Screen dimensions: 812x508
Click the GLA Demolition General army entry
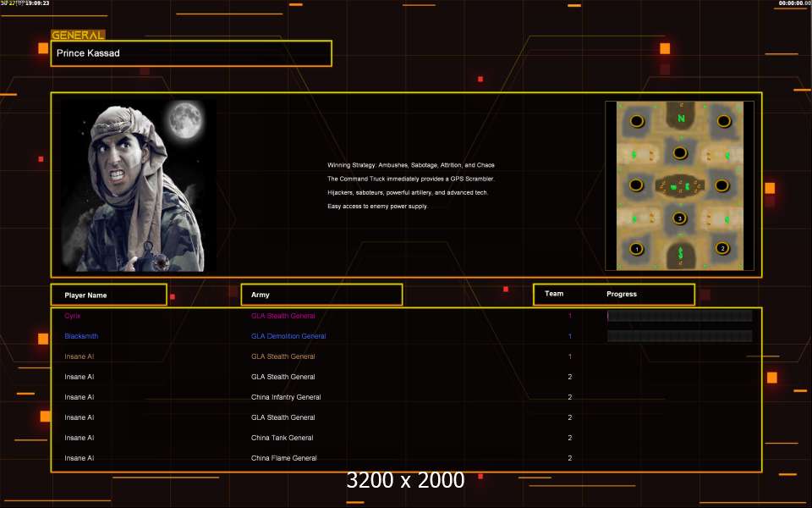[x=288, y=336]
